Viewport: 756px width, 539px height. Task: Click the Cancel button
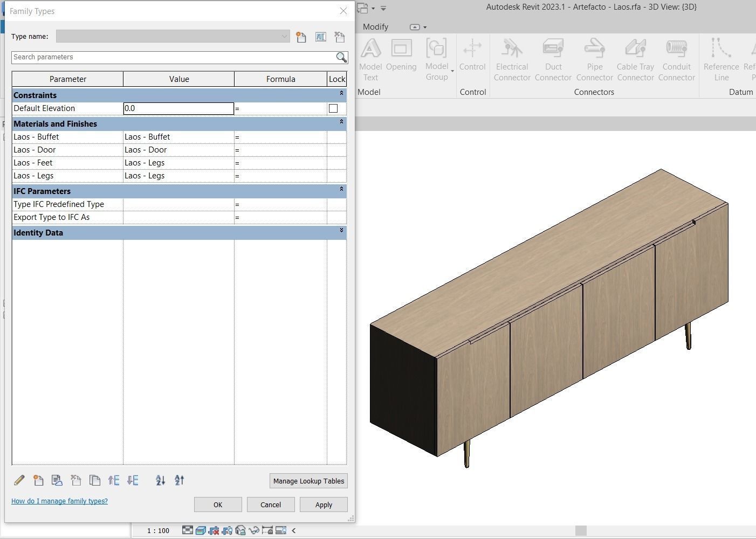[x=271, y=505]
